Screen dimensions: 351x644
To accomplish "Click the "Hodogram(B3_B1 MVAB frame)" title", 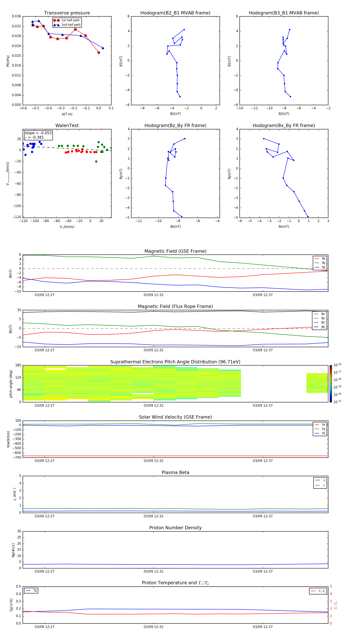I will tap(284, 13).
